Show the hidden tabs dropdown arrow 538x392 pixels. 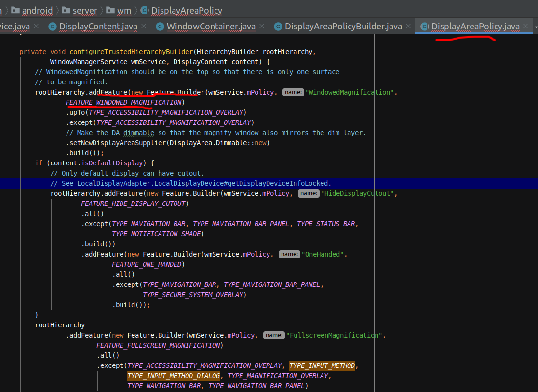pos(536,27)
